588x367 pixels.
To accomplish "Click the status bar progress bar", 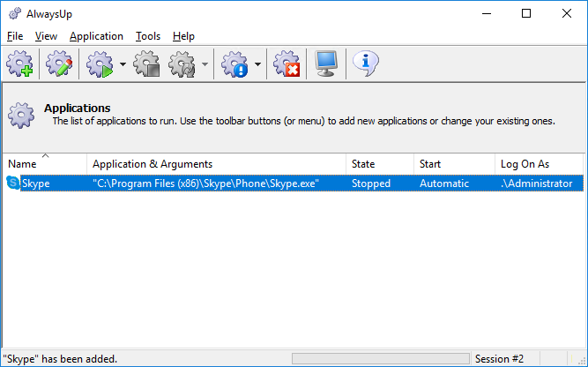I will coord(381,358).
